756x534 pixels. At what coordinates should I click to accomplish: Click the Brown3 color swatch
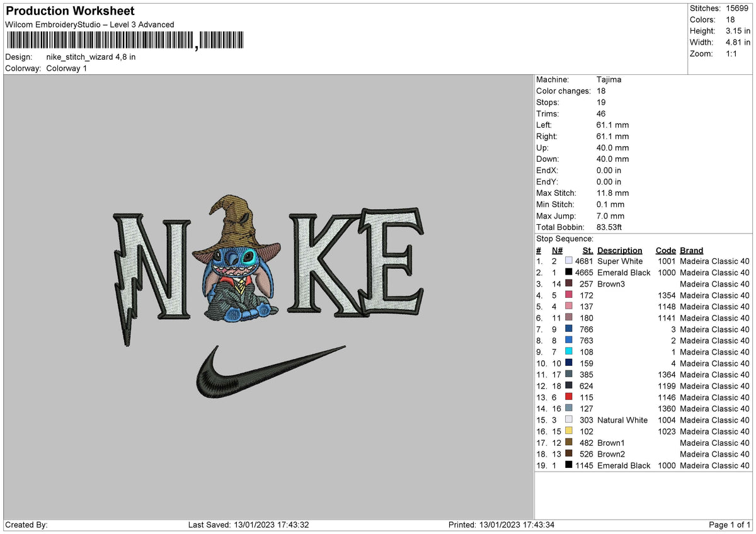click(569, 283)
